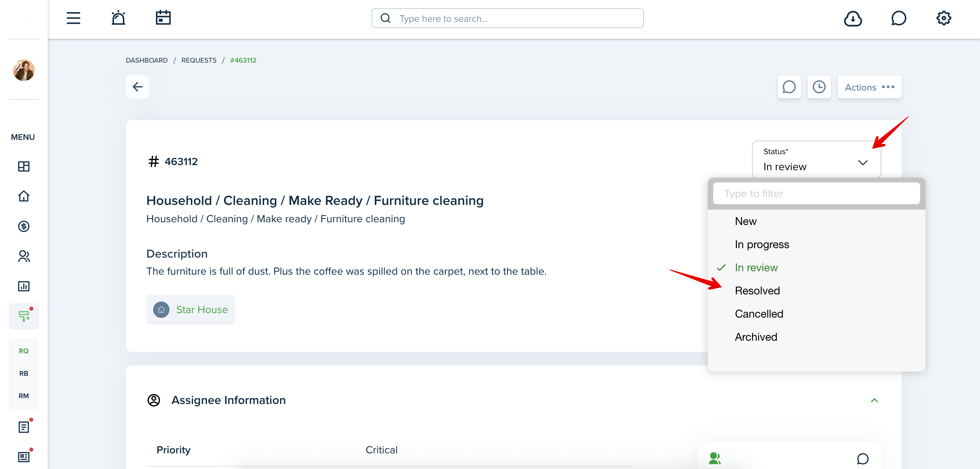Click the request number 463112 heading
Viewport: 980px width, 469px height.
[181, 162]
